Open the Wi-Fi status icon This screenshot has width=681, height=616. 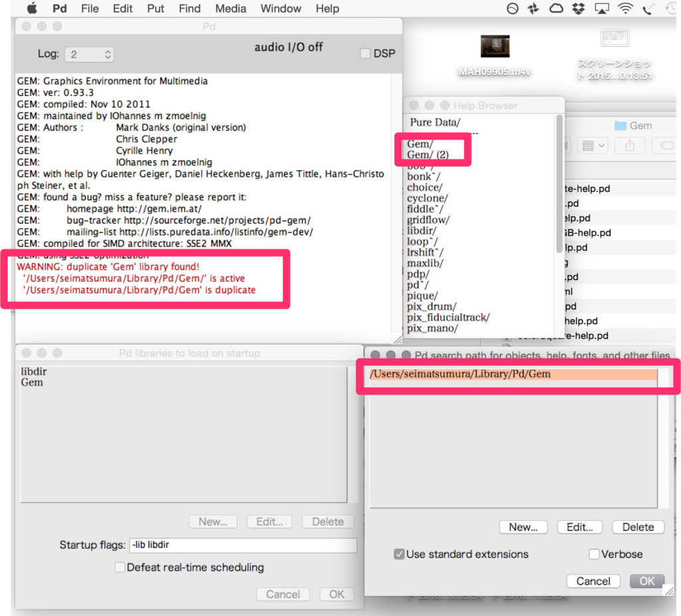tap(625, 9)
